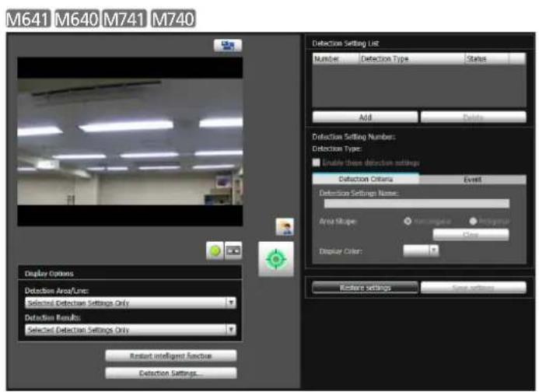Screen dimensions: 539x392
Task: Click the Detection Settings Name input field
Action: coord(417,204)
